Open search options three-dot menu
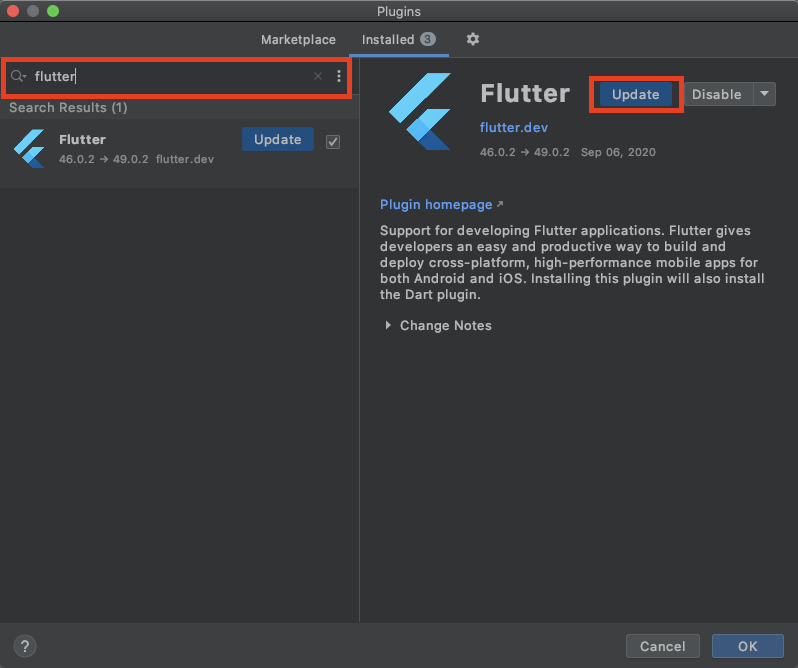The width and height of the screenshot is (798, 668). click(339, 76)
